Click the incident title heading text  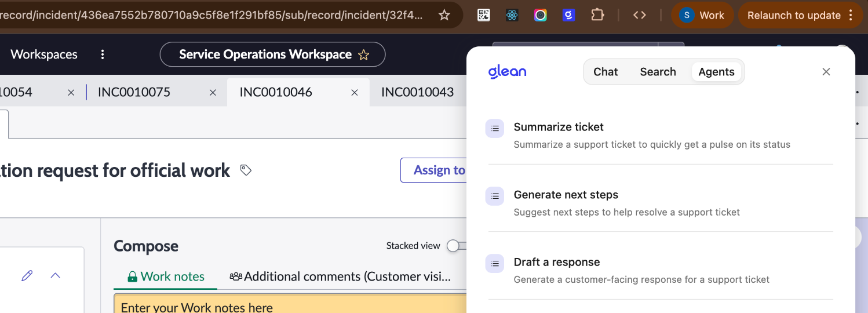tap(115, 170)
